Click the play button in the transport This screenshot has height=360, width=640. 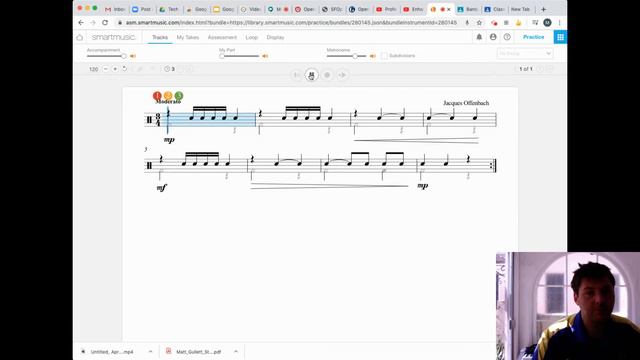(x=311, y=75)
